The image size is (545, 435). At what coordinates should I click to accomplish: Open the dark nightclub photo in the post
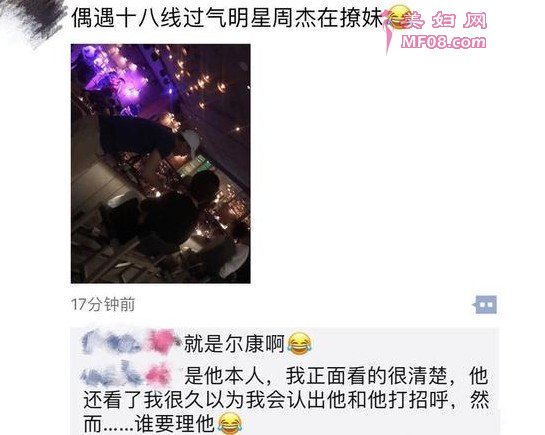tap(161, 164)
